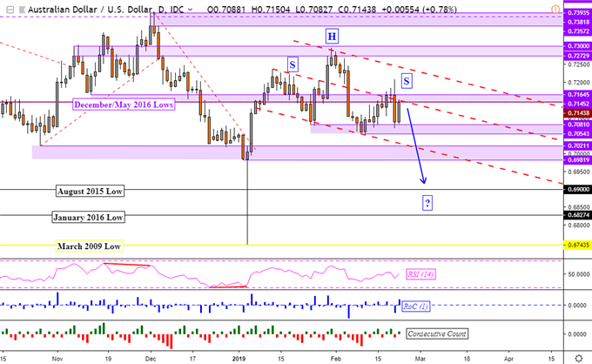Select the 0.73818 price label
Image resolution: width=592 pixels, height=364 pixels.
click(577, 22)
